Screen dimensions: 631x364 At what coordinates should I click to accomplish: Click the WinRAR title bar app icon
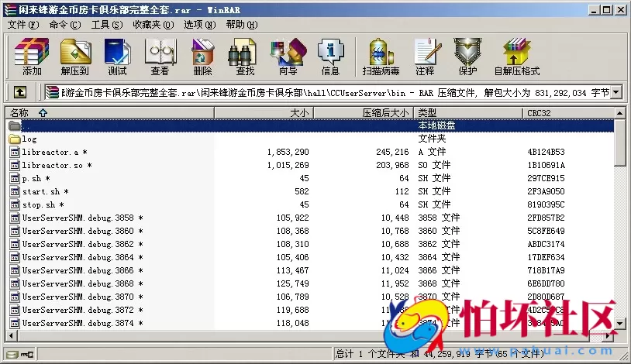pyautogui.click(x=10, y=9)
